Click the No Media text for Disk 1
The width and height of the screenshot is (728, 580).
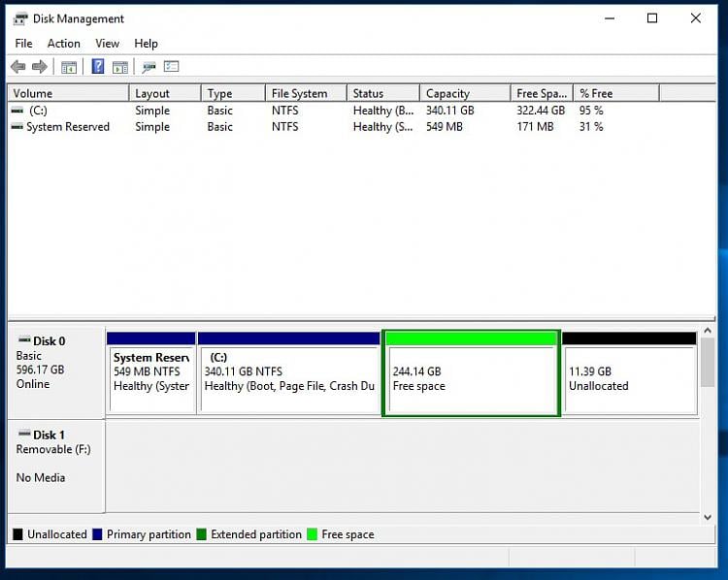(41, 477)
